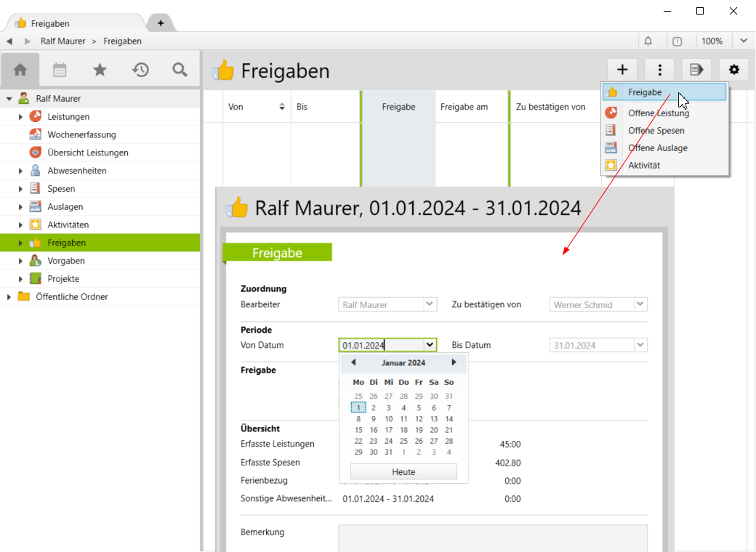Expand the Leistungen tree node
This screenshot has height=552, width=756.
point(21,117)
